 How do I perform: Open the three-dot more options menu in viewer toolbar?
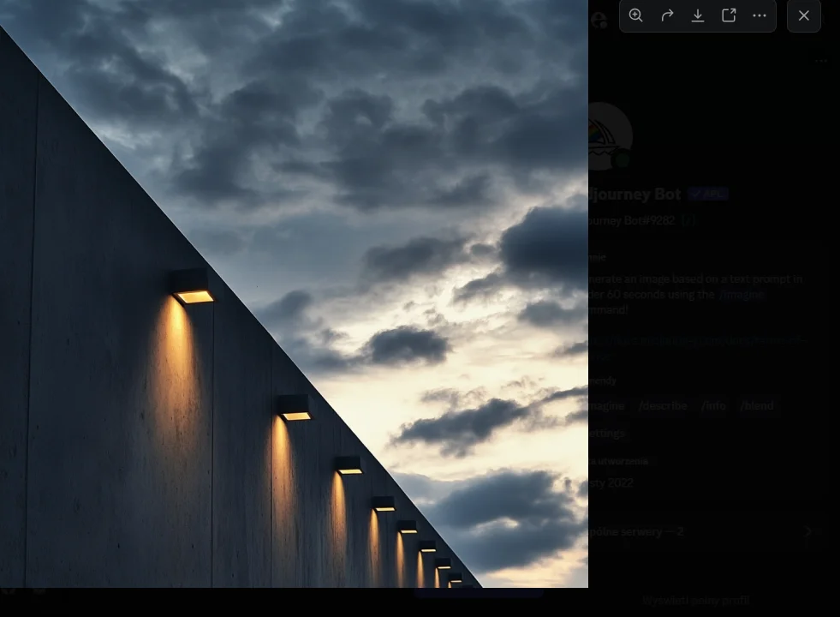[x=760, y=15]
